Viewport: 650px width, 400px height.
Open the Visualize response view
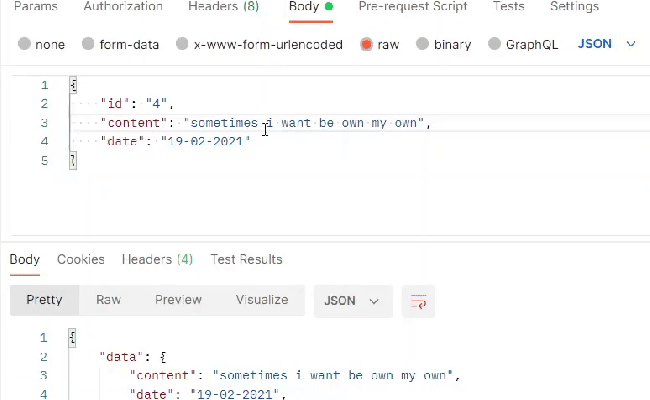pyautogui.click(x=262, y=300)
